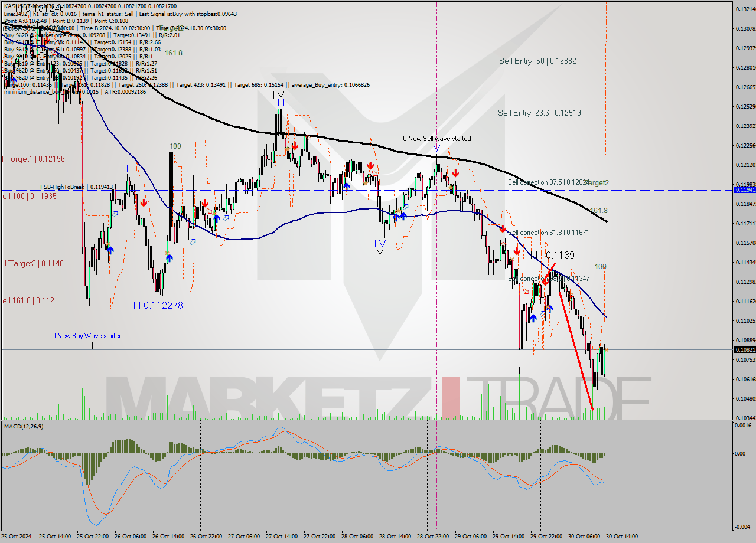Click the 'Target2 | 0.1146' level label
756x543 pixels.
tap(32, 263)
